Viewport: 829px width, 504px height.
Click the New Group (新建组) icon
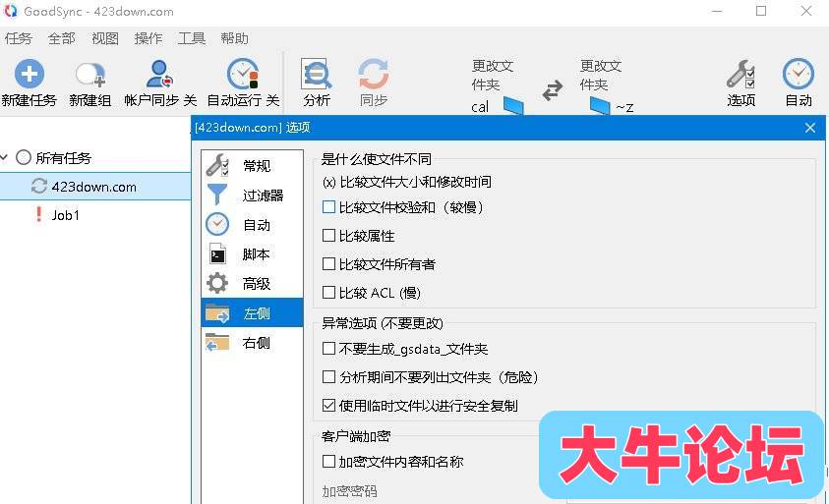point(90,75)
